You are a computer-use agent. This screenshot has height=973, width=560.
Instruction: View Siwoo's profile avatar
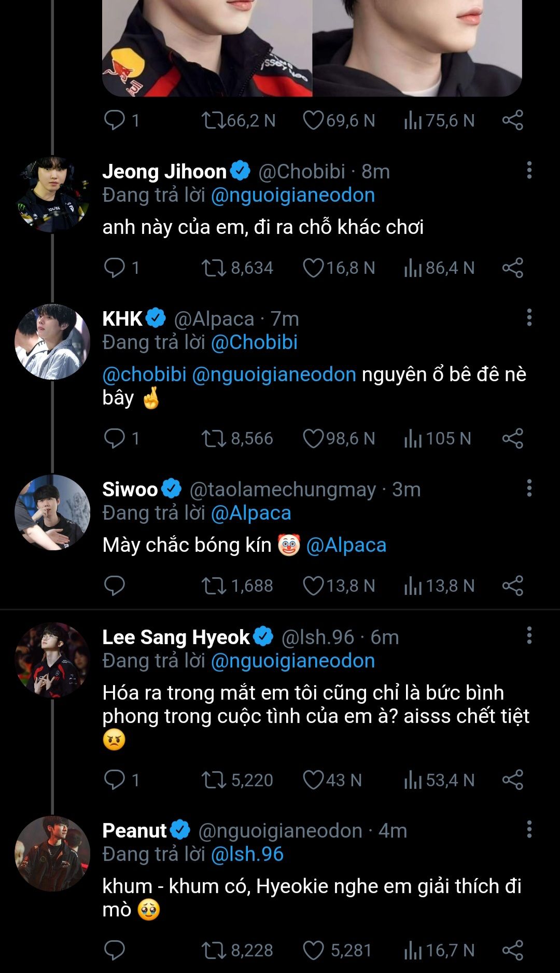pos(52,512)
